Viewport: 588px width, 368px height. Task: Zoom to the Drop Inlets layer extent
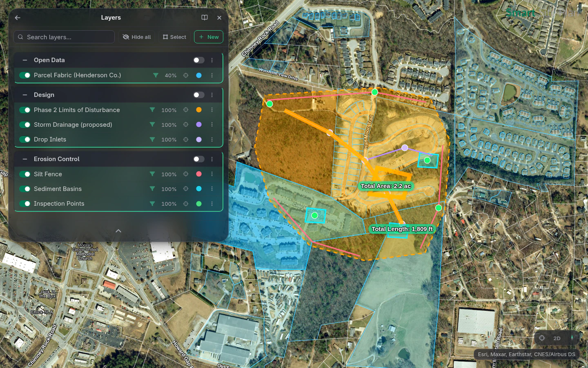[x=186, y=139]
